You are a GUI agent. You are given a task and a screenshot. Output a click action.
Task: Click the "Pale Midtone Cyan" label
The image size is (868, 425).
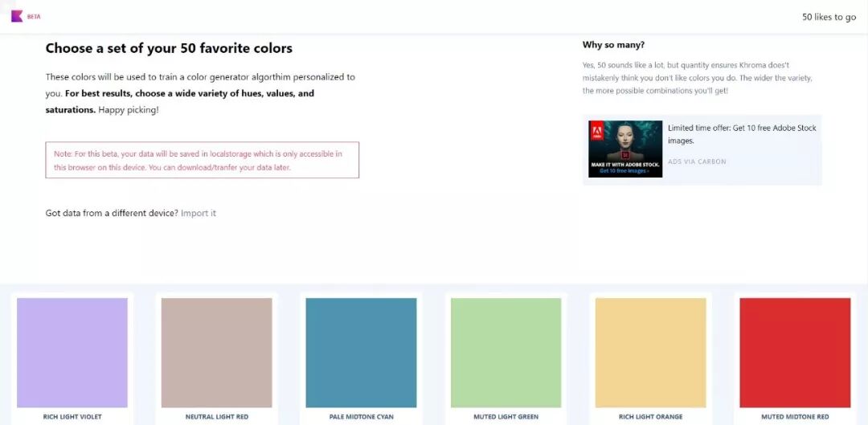[362, 417]
